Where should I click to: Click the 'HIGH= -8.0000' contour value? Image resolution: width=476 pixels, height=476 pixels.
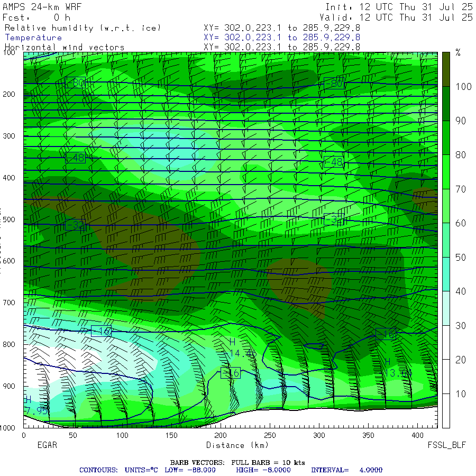coord(263,470)
